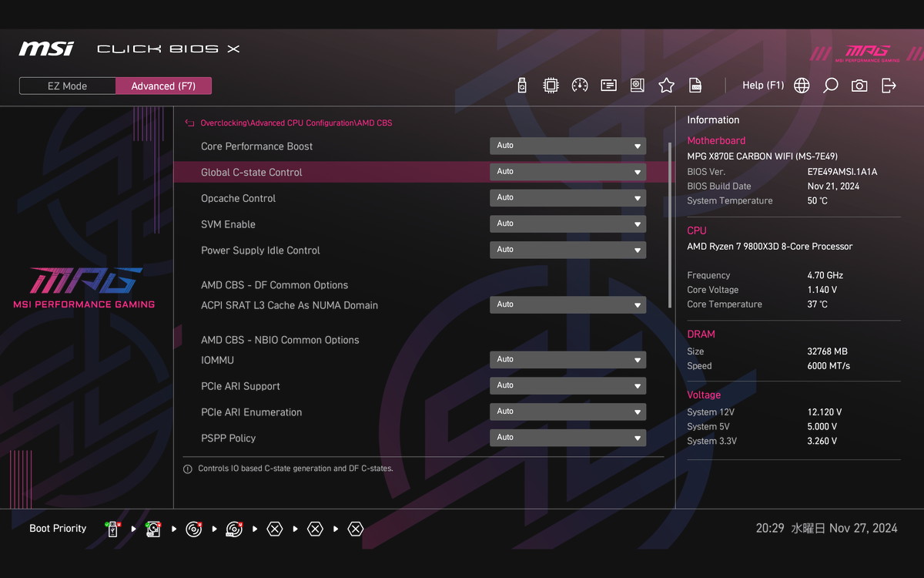Select the Core Performance Boost label
The image size is (924, 578).
pyautogui.click(x=256, y=146)
